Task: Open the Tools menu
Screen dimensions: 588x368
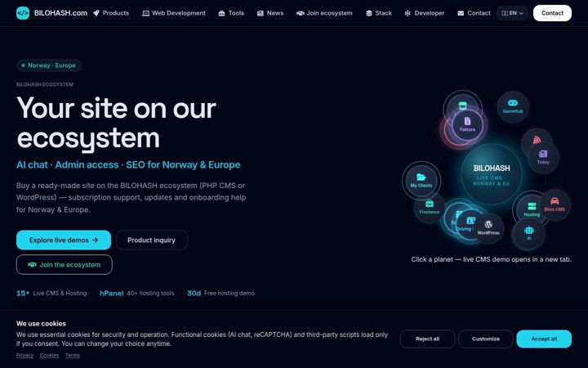Action: [231, 13]
